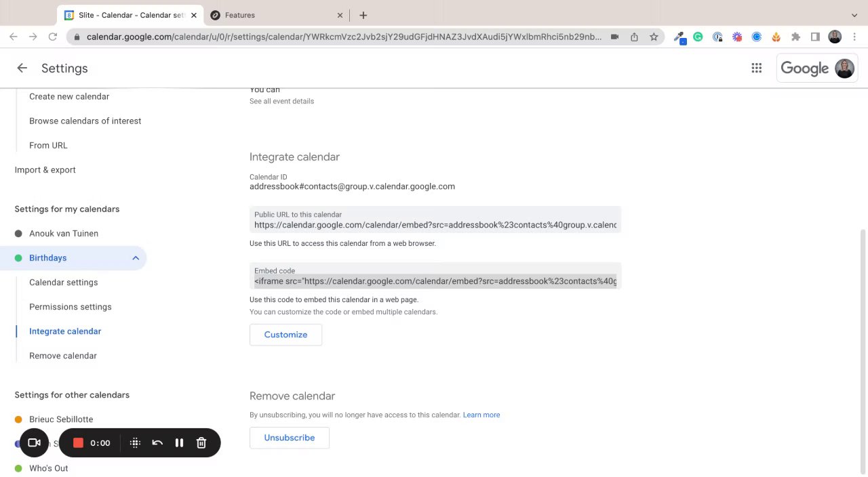Reload the page

52,37
